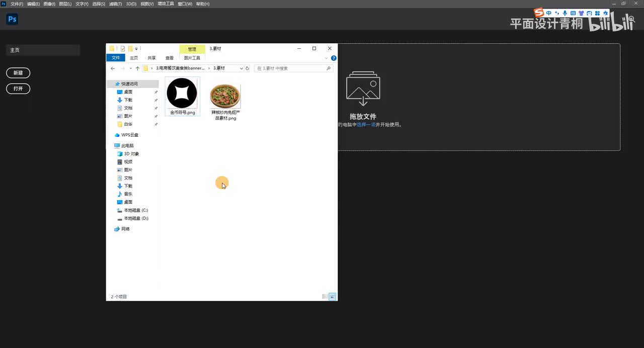Open Photoshop 增效工具 menu
This screenshot has width=644, height=348.
pyautogui.click(x=166, y=4)
